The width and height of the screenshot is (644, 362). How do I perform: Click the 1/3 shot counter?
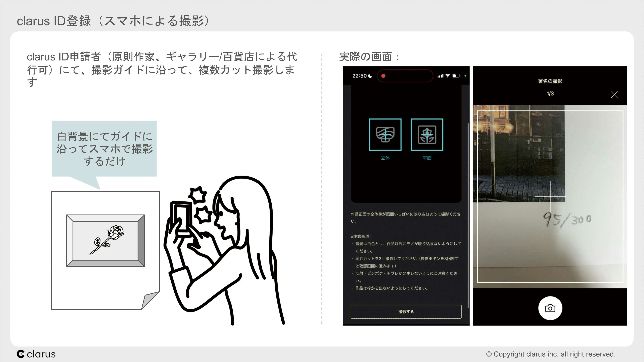[x=550, y=94]
